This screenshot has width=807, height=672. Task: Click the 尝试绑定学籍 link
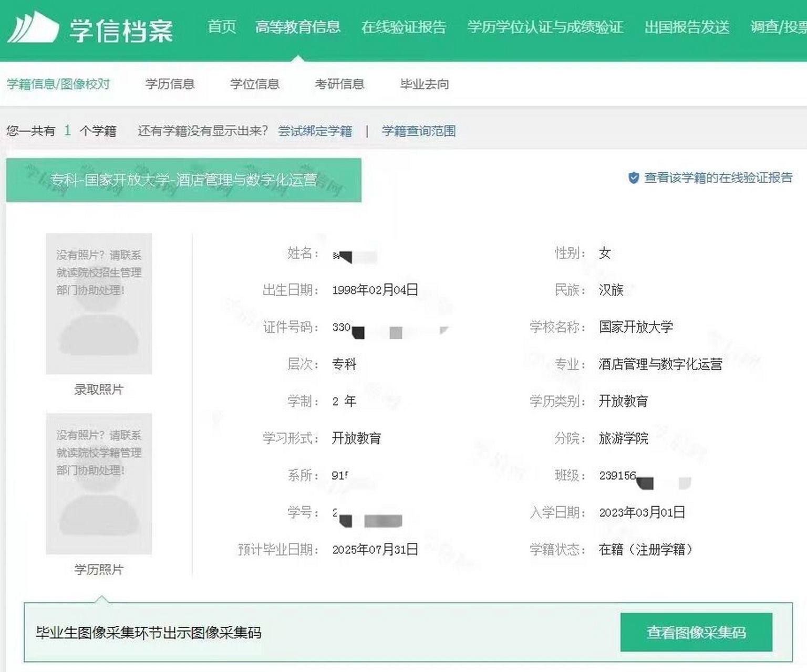[x=315, y=131]
